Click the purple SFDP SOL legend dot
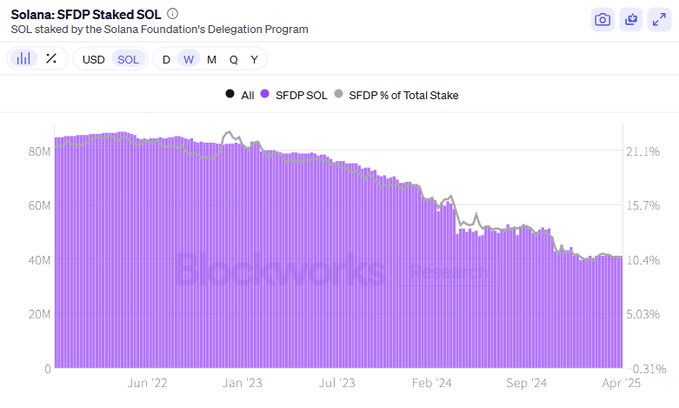679x408 pixels. (x=265, y=94)
